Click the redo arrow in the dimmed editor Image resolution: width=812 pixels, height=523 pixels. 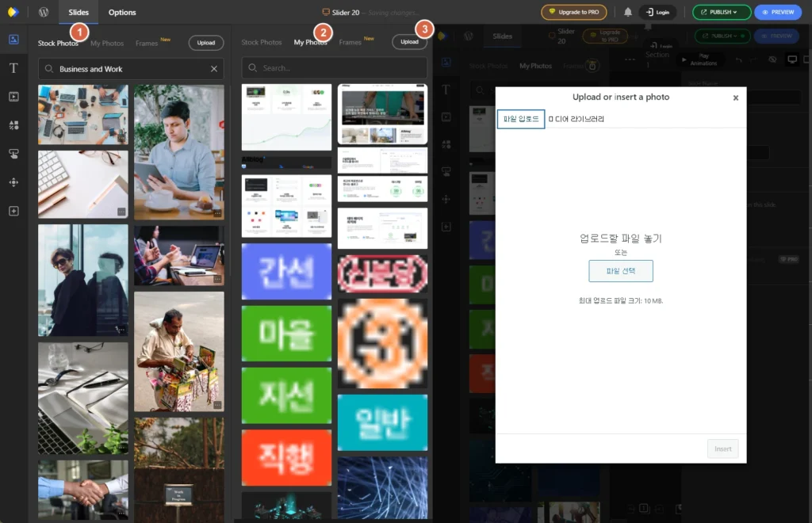coord(755,59)
